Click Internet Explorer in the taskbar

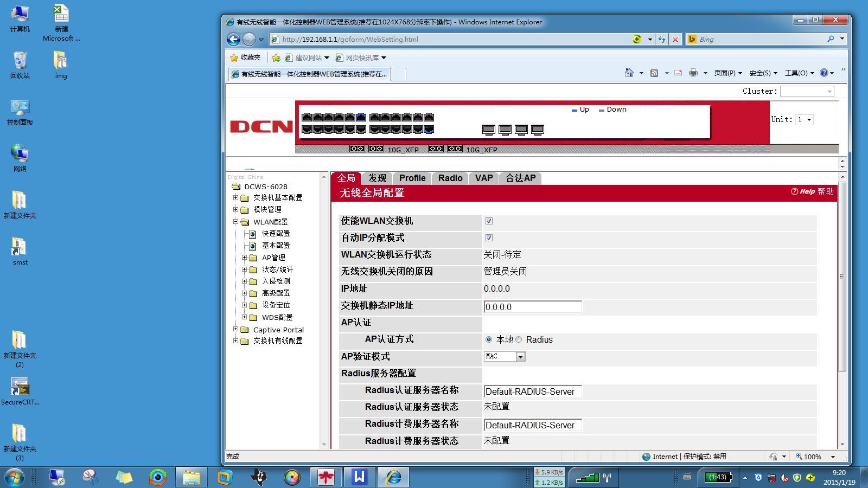393,477
